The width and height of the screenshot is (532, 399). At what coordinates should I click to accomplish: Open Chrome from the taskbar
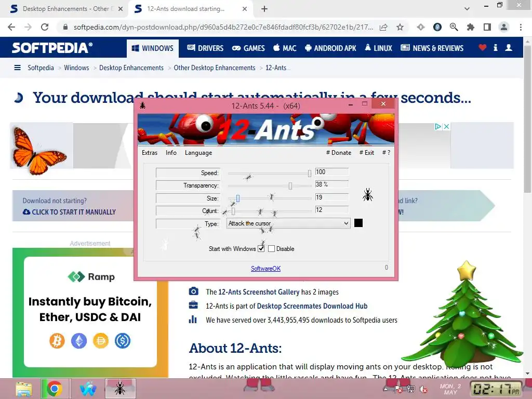pos(55,389)
